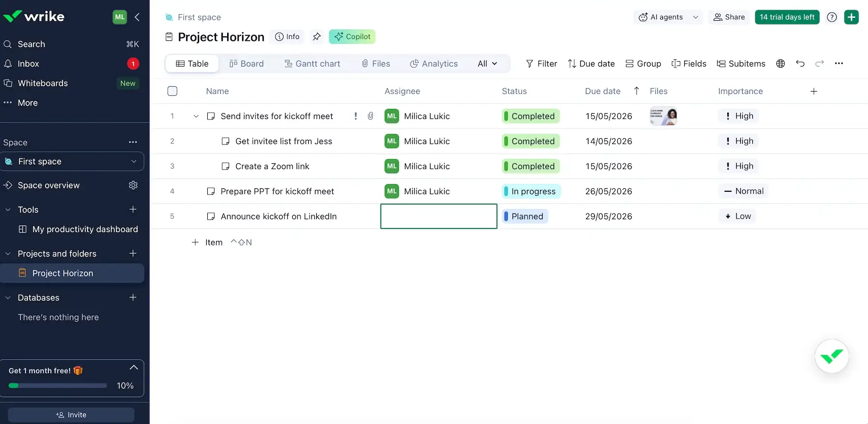Change Low importance on Announce kickoff row
Screen dimensions: 868x424
[x=738, y=216]
